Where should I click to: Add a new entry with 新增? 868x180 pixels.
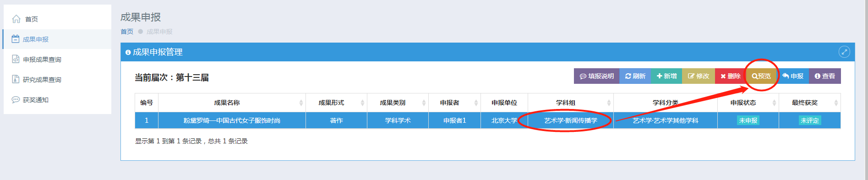click(666, 76)
